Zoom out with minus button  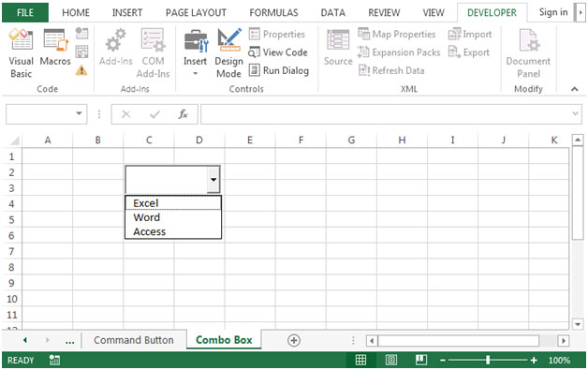[x=443, y=361]
